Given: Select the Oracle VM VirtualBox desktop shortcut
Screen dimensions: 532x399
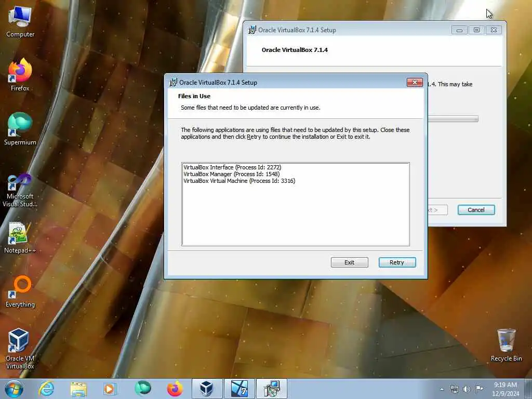Looking at the screenshot, I should (x=20, y=349).
